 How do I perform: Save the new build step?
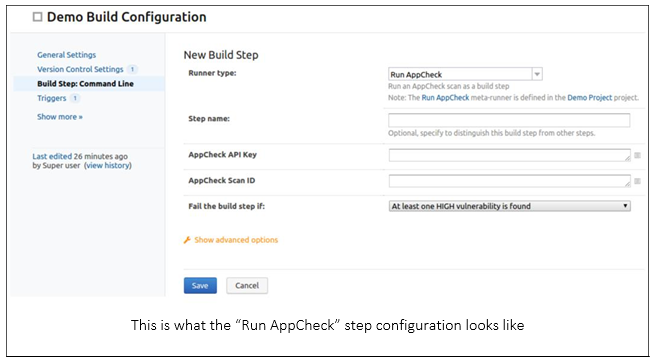[200, 286]
